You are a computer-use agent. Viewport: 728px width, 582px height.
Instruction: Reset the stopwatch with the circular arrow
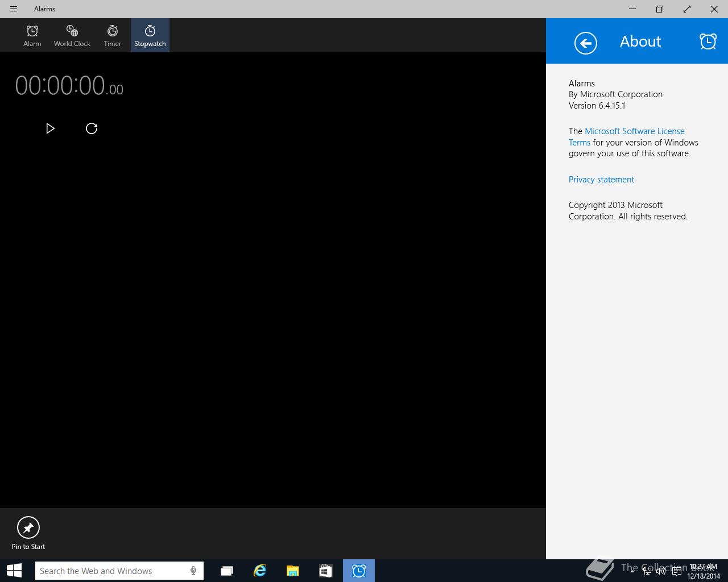92,128
